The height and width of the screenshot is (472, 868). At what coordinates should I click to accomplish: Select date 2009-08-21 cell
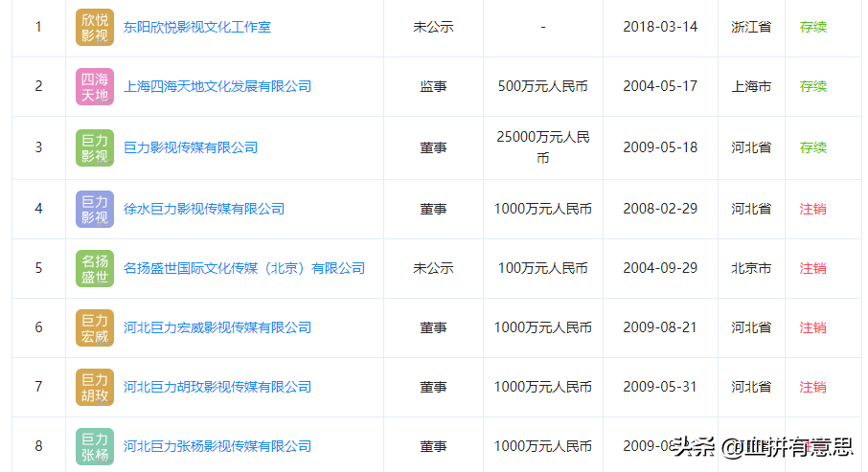click(660, 327)
